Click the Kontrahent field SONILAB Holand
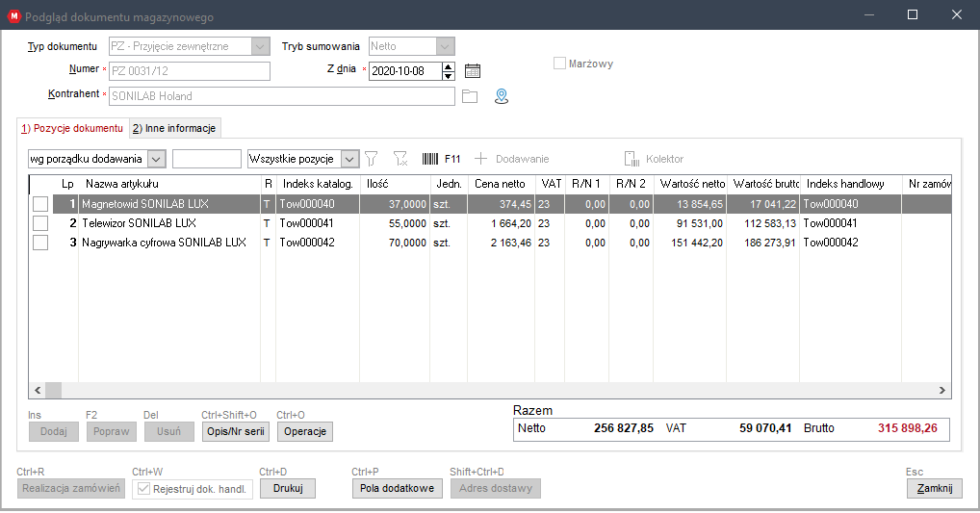Image resolution: width=980 pixels, height=513 pixels. point(282,96)
